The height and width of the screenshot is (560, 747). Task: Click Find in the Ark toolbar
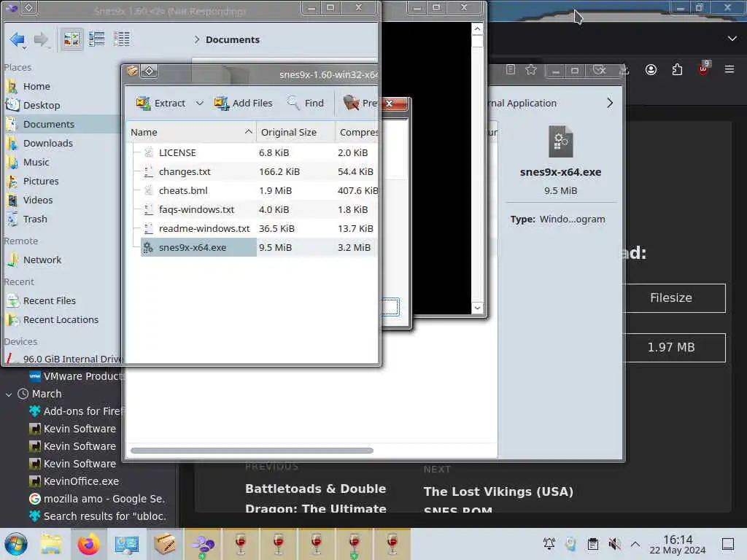click(305, 104)
